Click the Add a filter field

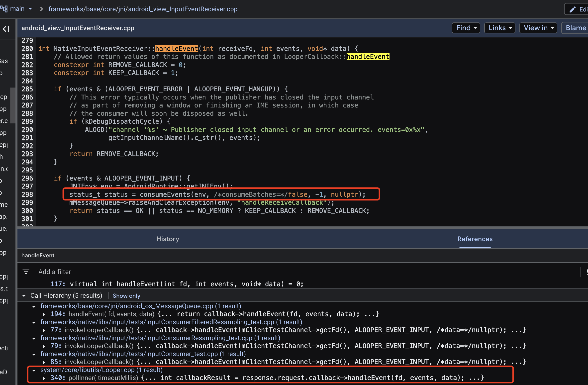(x=55, y=272)
